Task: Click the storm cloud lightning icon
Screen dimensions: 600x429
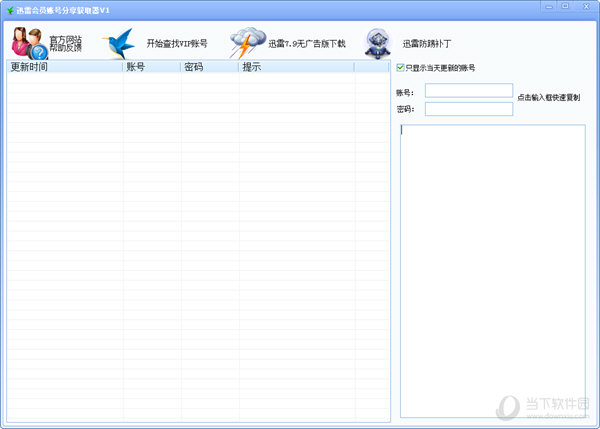Action: [248, 43]
